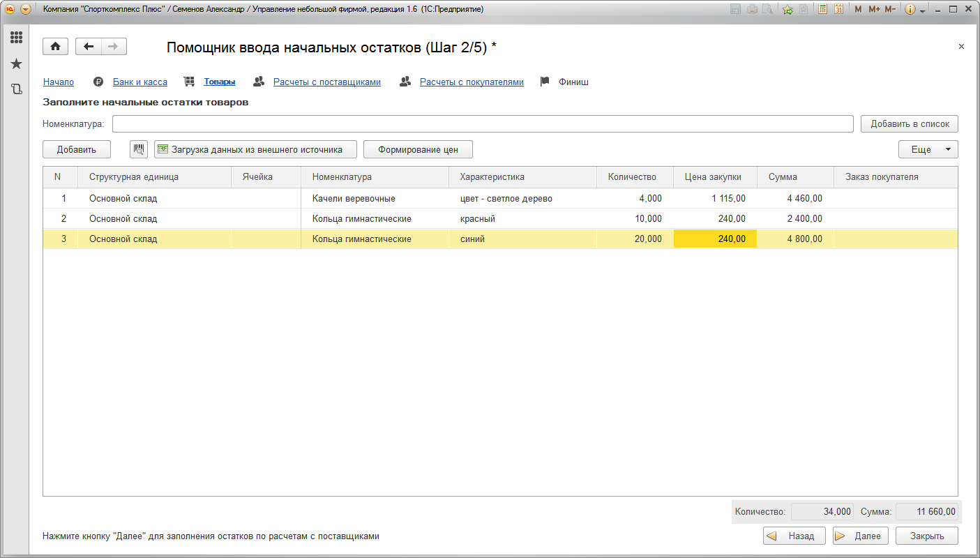Add page to favorites with star-arrow icon
This screenshot has height=558, width=980.
click(x=787, y=9)
